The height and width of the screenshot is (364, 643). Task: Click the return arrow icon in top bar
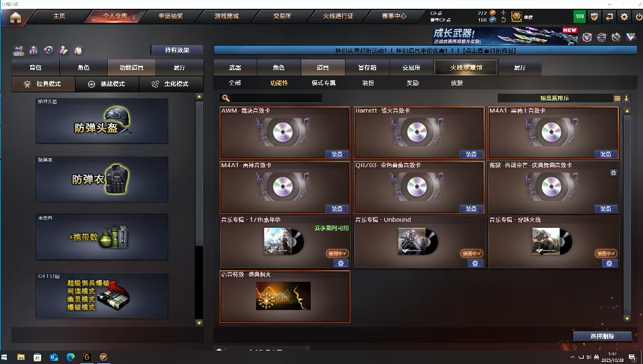(609, 16)
